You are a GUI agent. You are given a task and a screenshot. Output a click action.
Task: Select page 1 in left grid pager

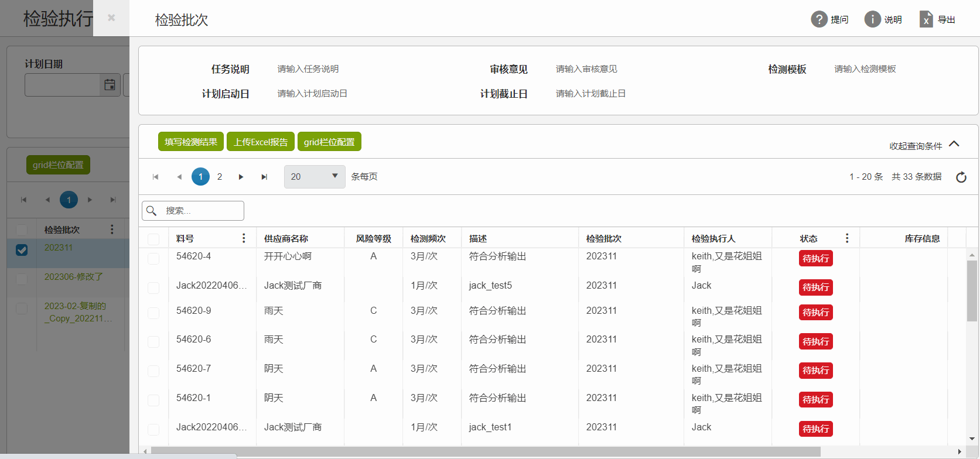(69, 200)
